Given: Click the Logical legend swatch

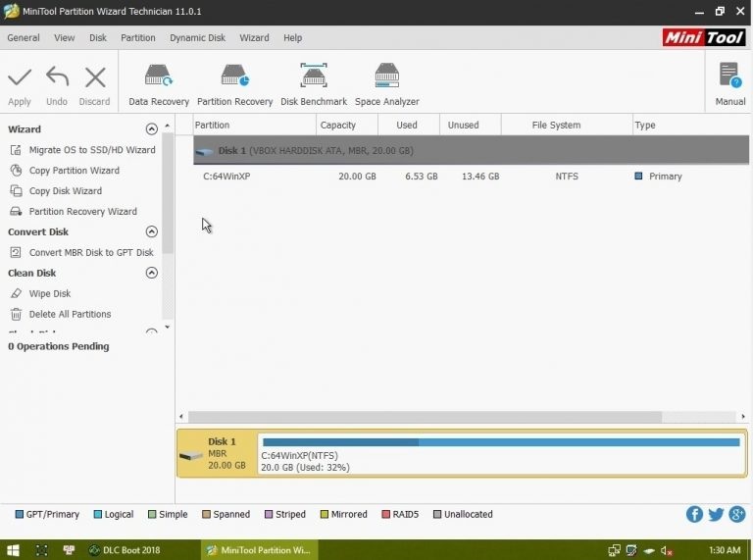Looking at the screenshot, I should click(x=98, y=514).
